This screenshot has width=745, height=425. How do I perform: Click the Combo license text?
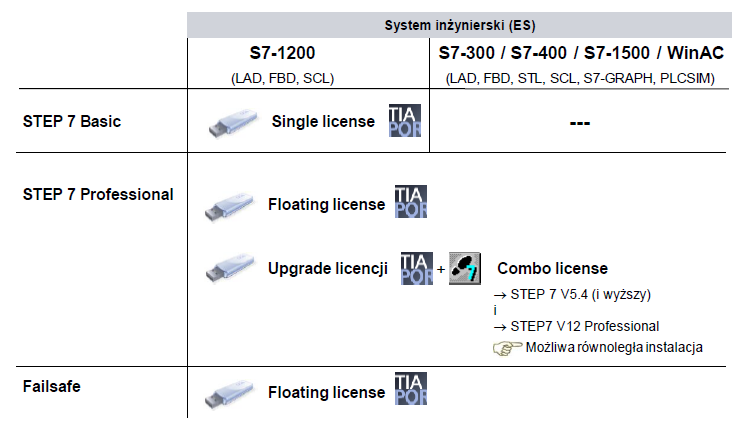click(x=552, y=269)
